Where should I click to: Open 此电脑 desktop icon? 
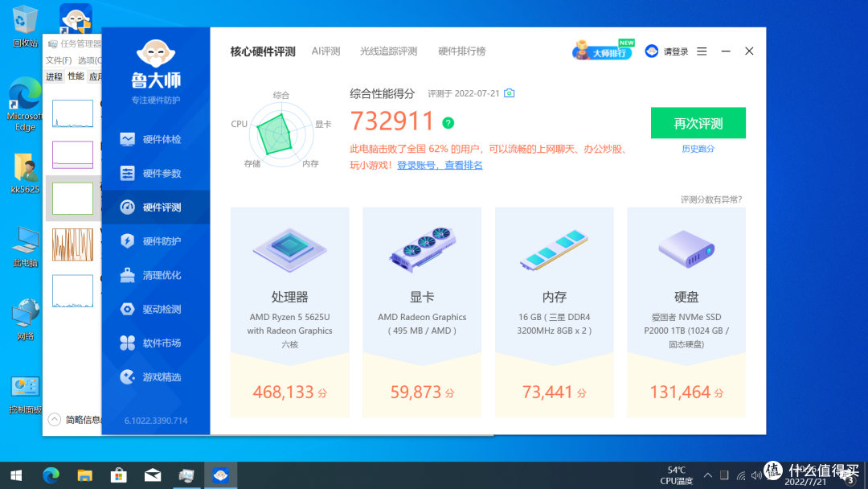point(24,246)
